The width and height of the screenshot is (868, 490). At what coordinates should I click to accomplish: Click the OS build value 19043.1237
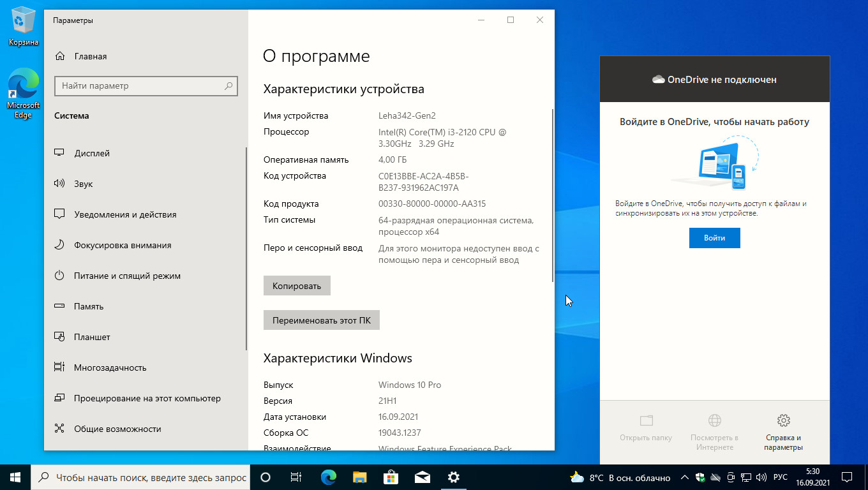[400, 433]
